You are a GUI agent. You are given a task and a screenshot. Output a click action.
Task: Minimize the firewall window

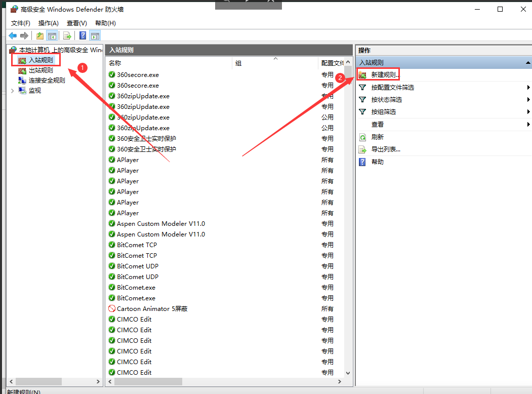point(477,9)
